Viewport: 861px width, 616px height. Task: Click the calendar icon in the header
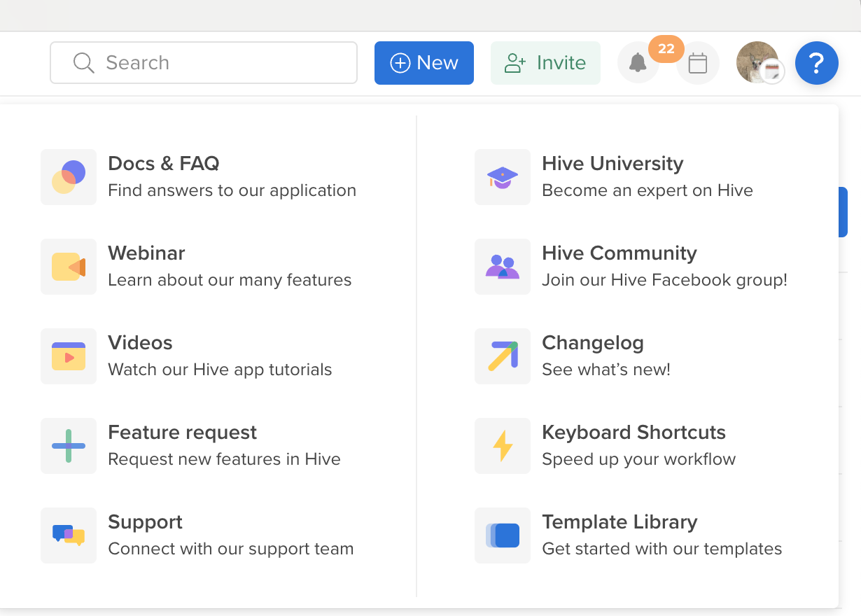click(698, 63)
